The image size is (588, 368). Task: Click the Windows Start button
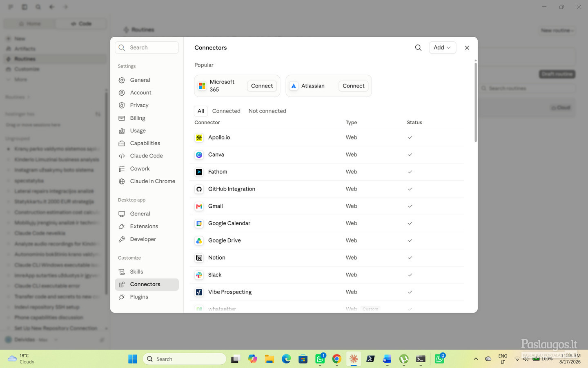(x=133, y=359)
